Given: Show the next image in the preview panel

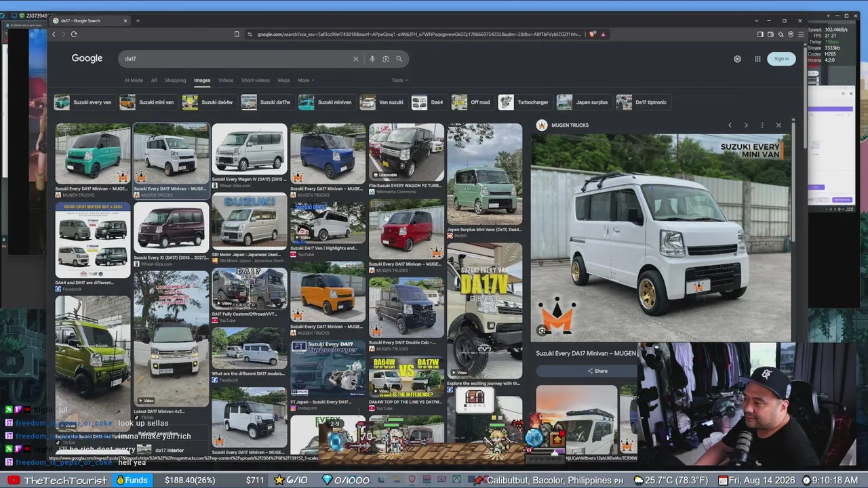Looking at the screenshot, I should pos(746,125).
